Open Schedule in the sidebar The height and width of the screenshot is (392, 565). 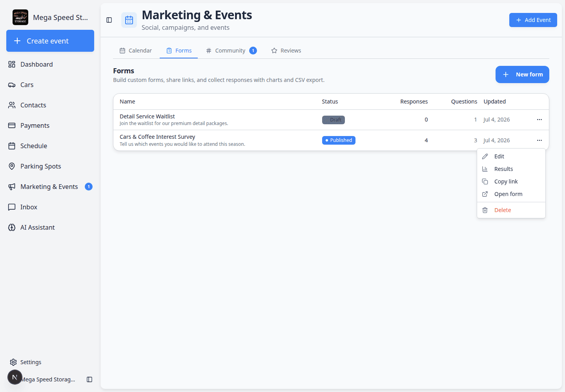click(50, 146)
